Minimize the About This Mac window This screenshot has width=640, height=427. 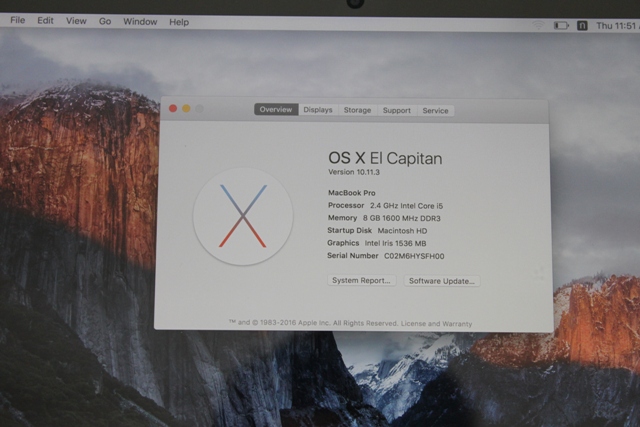(186, 108)
